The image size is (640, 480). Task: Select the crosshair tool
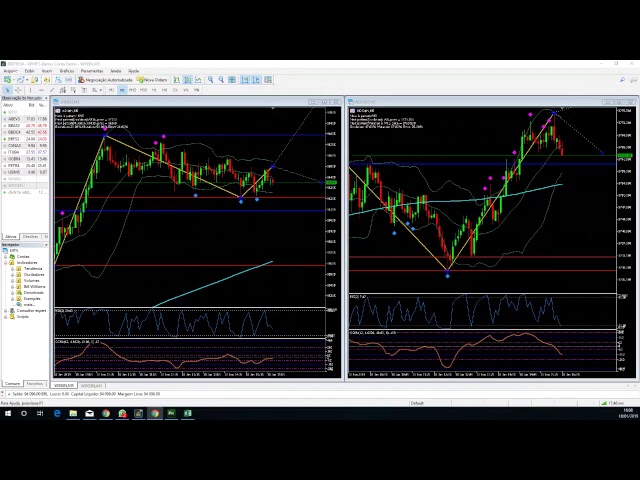pos(18,90)
